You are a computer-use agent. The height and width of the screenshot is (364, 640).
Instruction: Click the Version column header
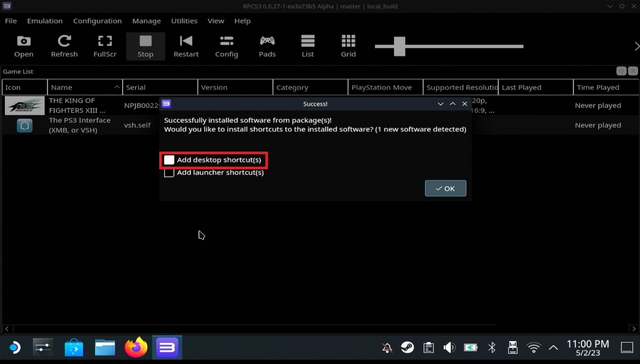[x=235, y=87]
